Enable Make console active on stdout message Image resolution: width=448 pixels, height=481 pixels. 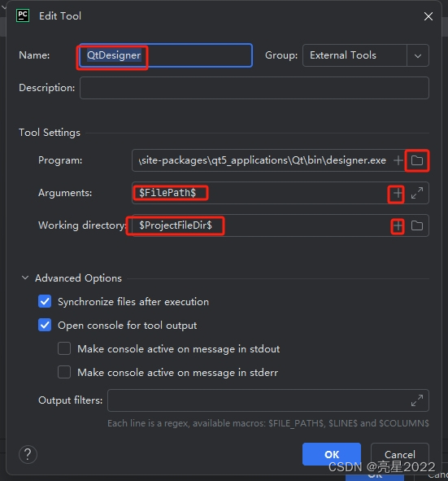click(64, 349)
